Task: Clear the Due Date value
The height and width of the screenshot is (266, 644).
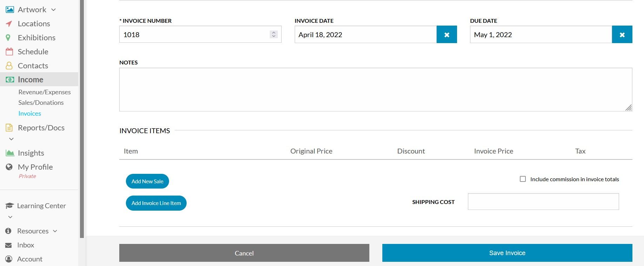Action: [x=622, y=35]
